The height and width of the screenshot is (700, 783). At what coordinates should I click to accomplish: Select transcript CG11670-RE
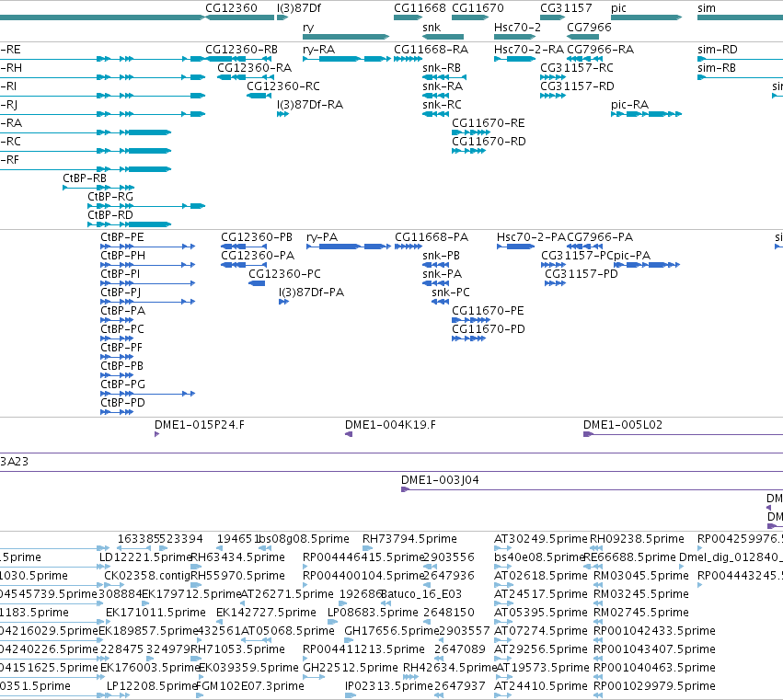(489, 123)
